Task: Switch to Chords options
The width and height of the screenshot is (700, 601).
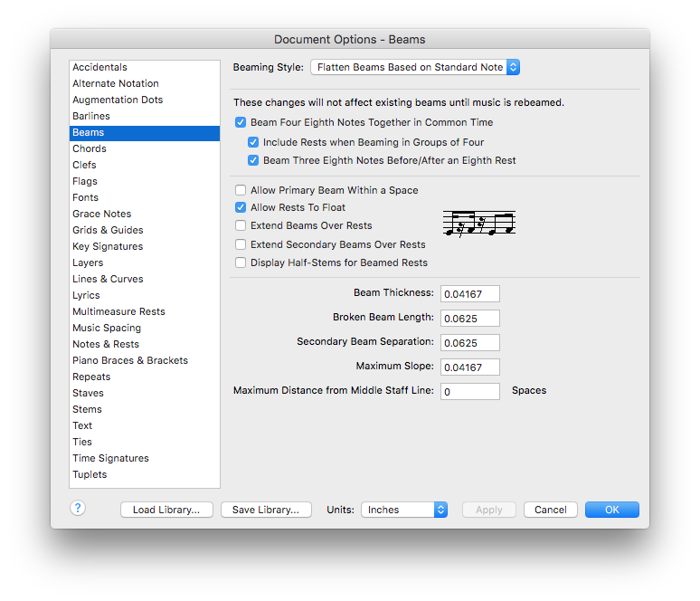Action: click(145, 148)
